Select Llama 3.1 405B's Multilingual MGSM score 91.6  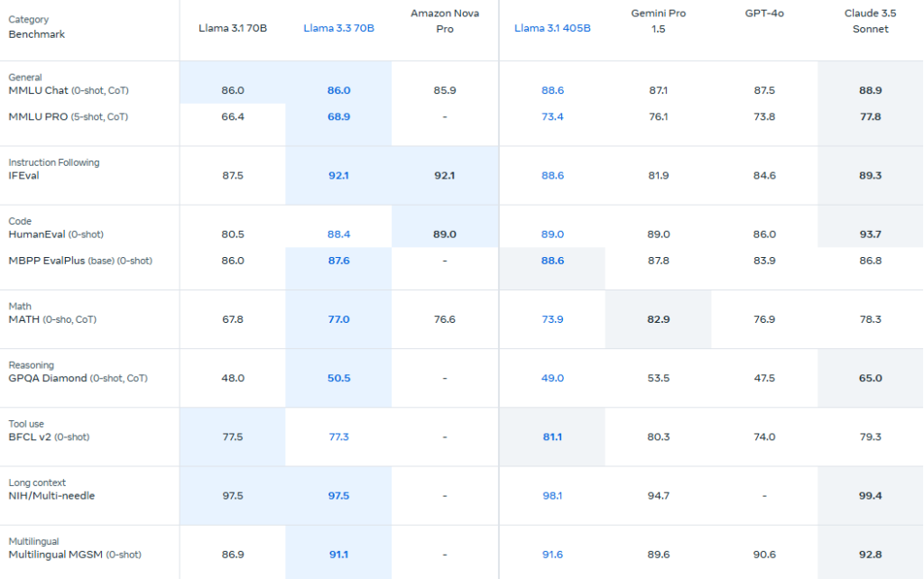click(552, 555)
